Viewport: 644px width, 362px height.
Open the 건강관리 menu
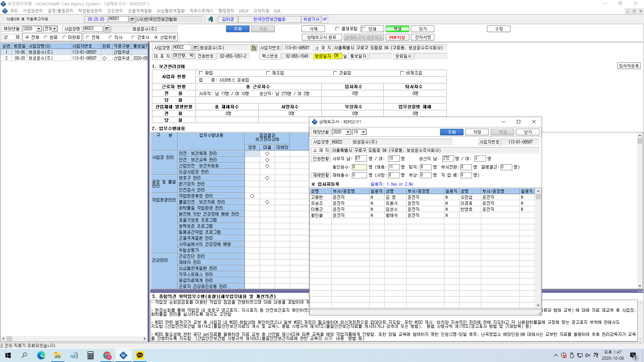115,11
